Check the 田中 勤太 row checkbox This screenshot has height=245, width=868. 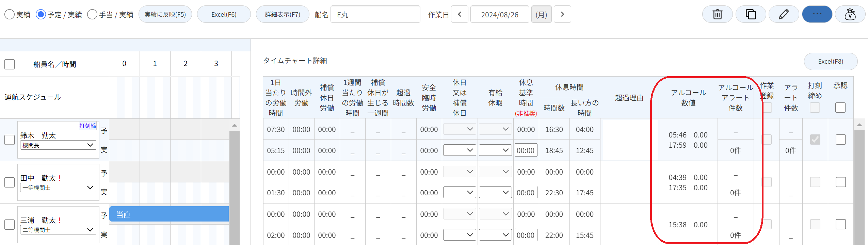[x=10, y=182]
